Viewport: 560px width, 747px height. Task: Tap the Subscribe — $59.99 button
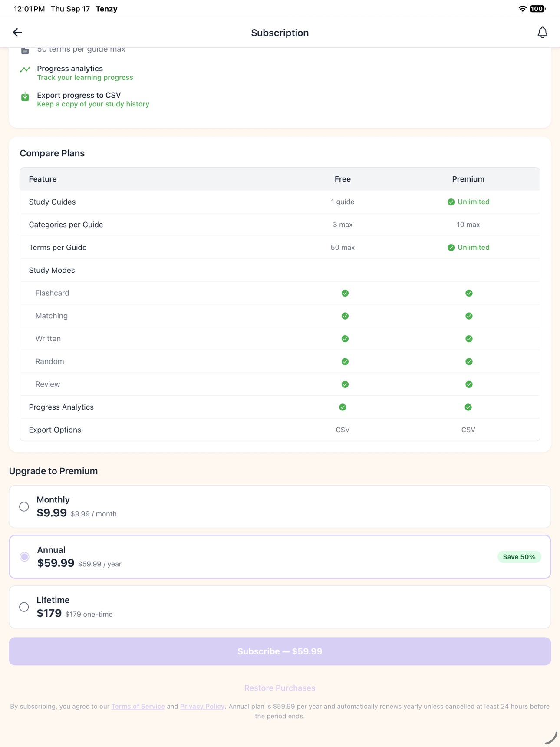(280, 651)
